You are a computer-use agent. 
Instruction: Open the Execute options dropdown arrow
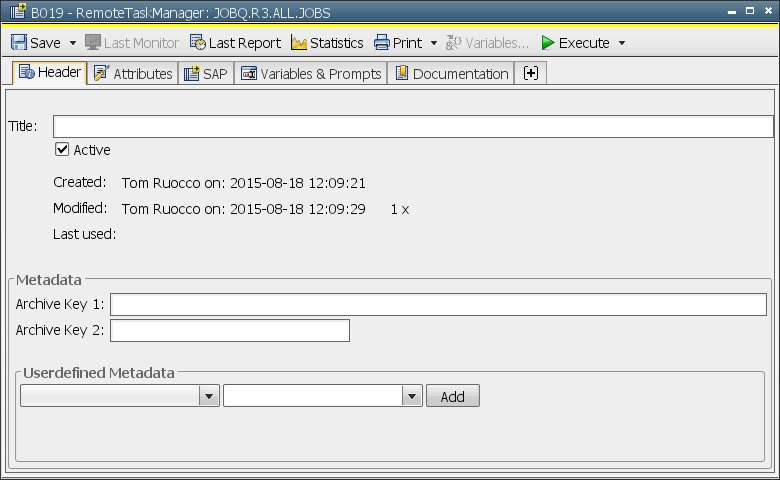(x=622, y=43)
